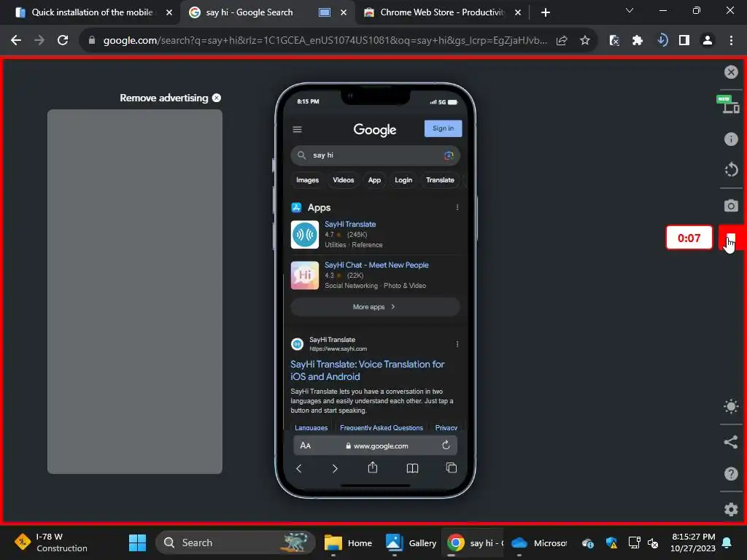Expand More apps
747x560 pixels.
click(376, 307)
